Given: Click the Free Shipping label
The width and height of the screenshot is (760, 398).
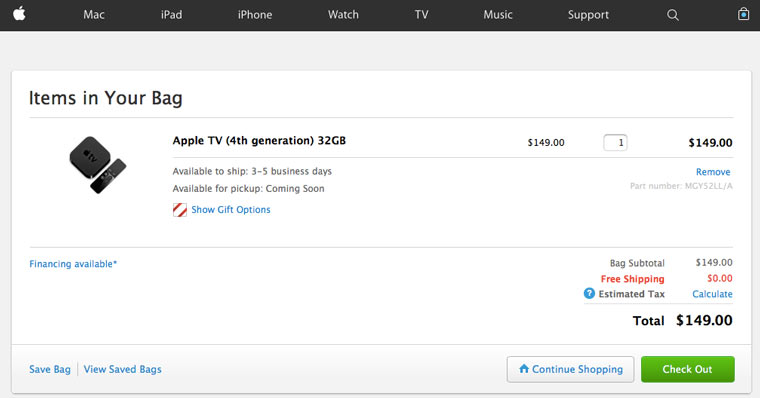Looking at the screenshot, I should pyautogui.click(x=633, y=279).
